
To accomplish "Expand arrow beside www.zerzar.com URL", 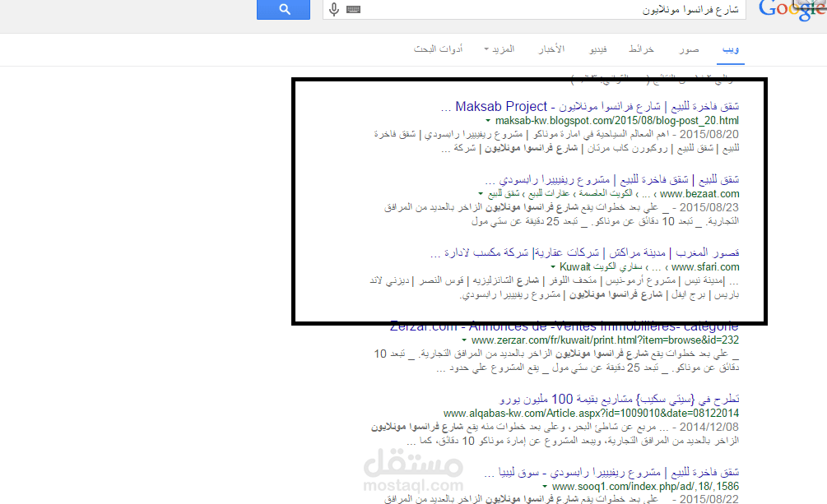I will [x=464, y=340].
